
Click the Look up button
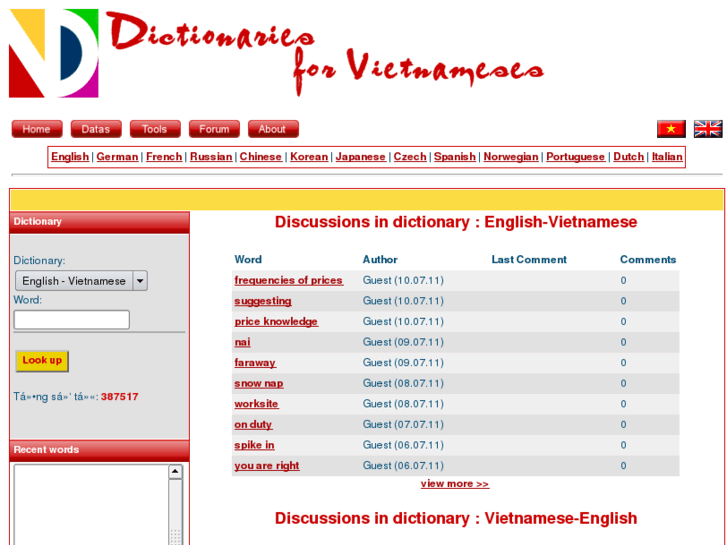click(x=42, y=361)
